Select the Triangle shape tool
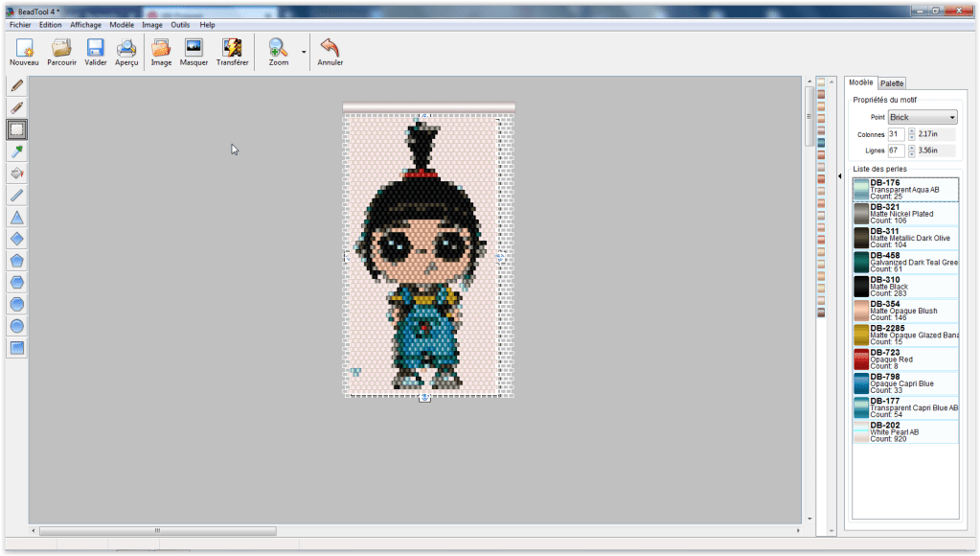The height and width of the screenshot is (556, 980). [x=16, y=217]
